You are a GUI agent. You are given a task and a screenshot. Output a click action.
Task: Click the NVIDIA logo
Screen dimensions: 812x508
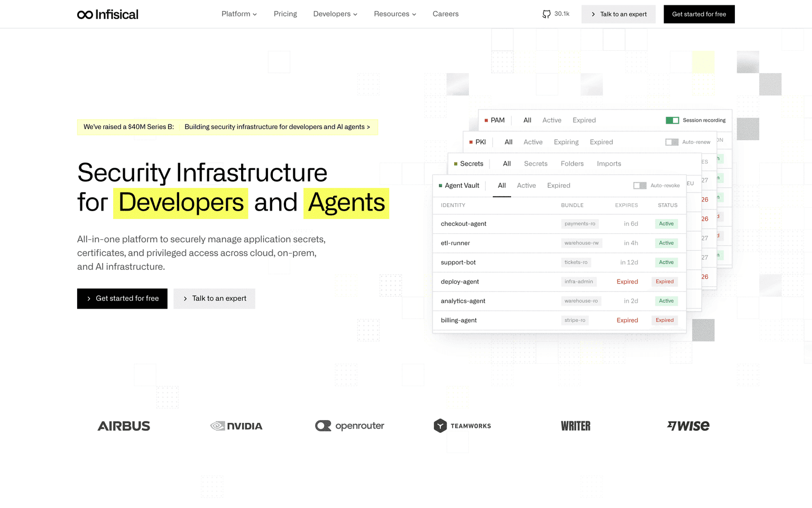tap(236, 426)
